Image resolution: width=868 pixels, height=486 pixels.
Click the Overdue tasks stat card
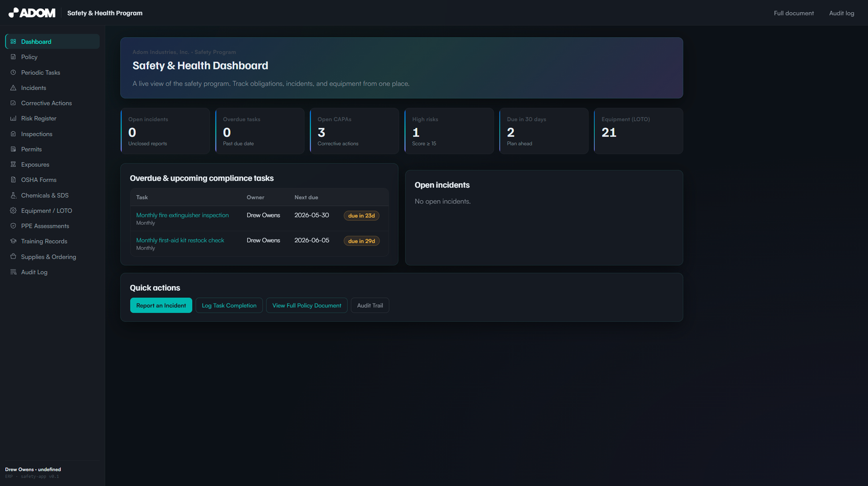260,131
